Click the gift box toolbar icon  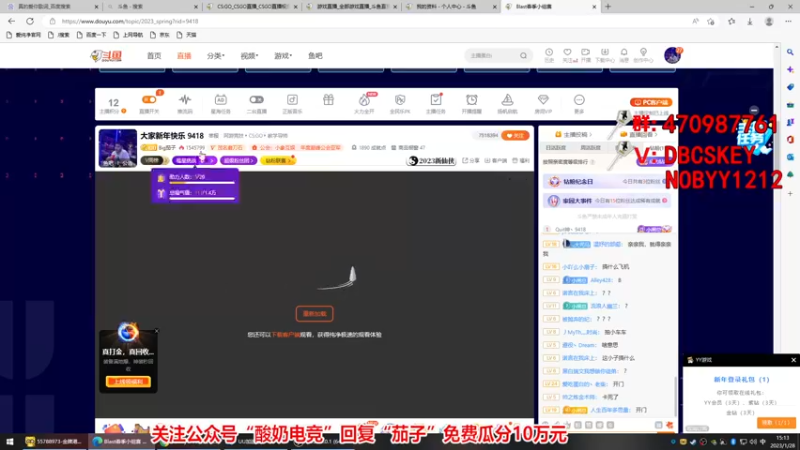tap(328, 100)
